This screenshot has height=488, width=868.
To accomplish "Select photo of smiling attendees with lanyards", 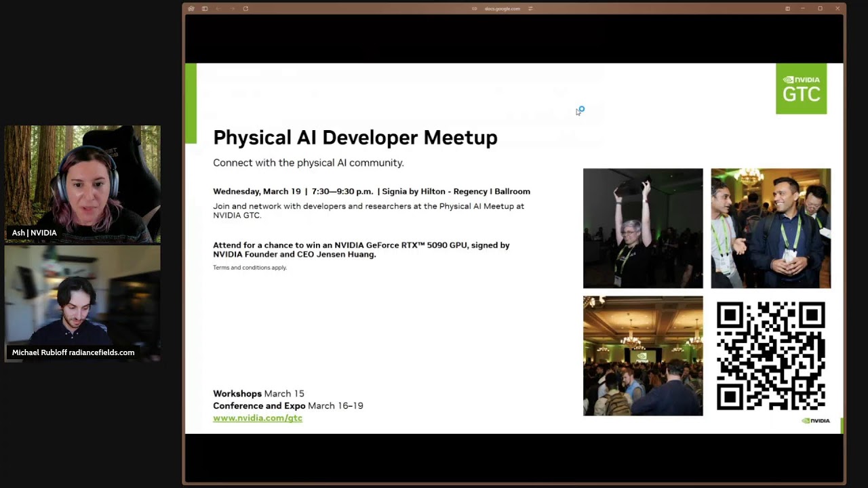I will tap(770, 228).
